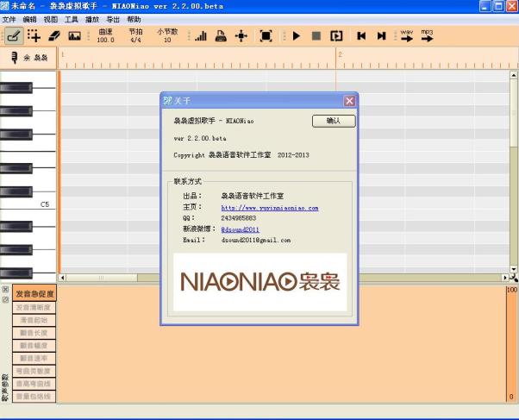Image resolution: width=519 pixels, height=420 pixels.
Task: Open the 工具 menu
Action: click(72, 20)
